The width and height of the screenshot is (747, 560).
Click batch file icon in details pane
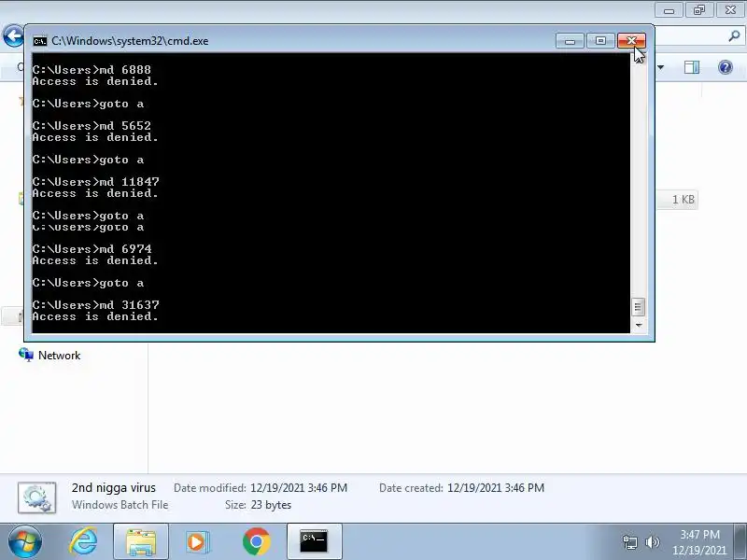(37, 497)
